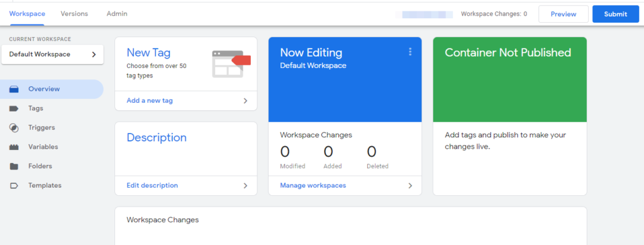Open the Admin tab
The image size is (644, 245).
pos(117,14)
